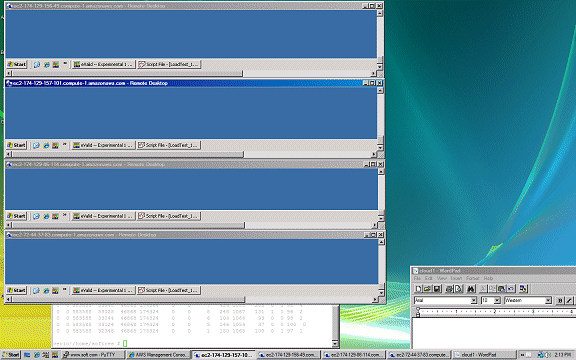Toggle Italic formatting in WordPad
This screenshot has width=576, height=360.
[569, 300]
